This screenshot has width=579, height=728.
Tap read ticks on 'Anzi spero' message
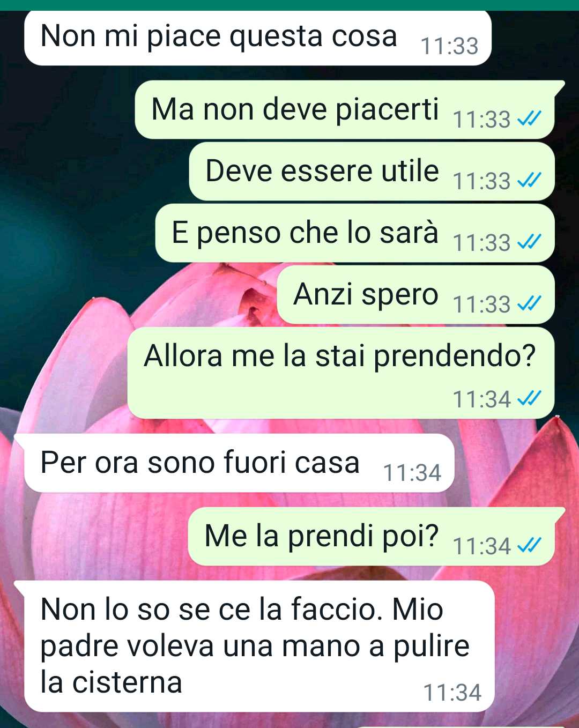tap(529, 303)
